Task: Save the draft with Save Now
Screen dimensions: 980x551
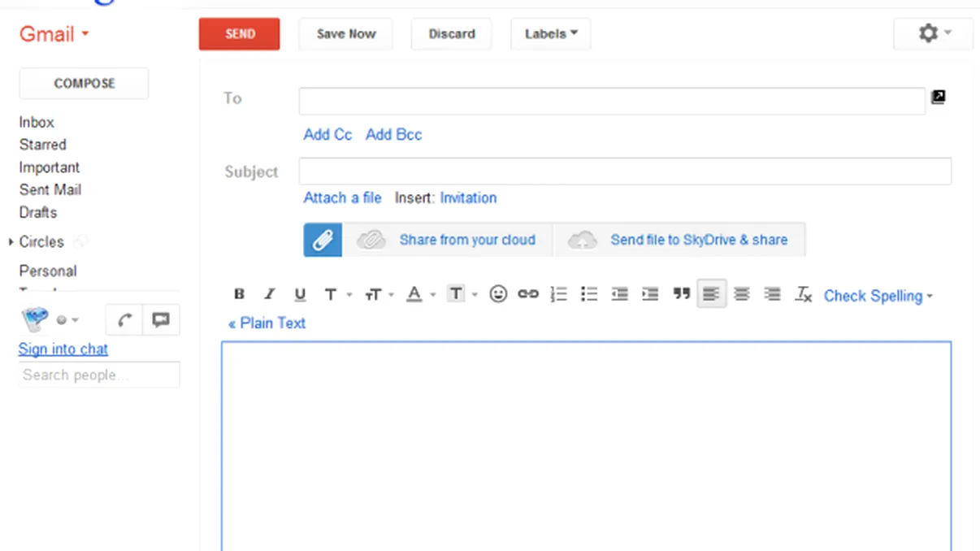Action: coord(346,34)
